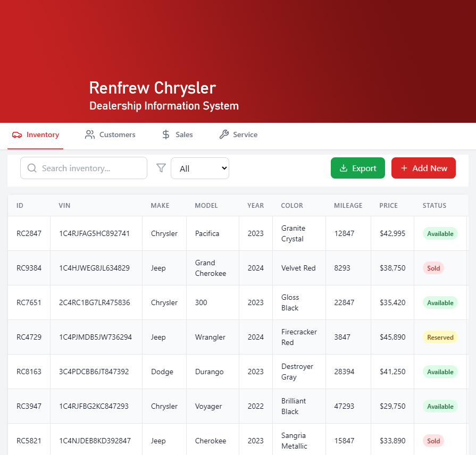Select the RC8163 ID cell
The image size is (476, 455).
click(29, 372)
